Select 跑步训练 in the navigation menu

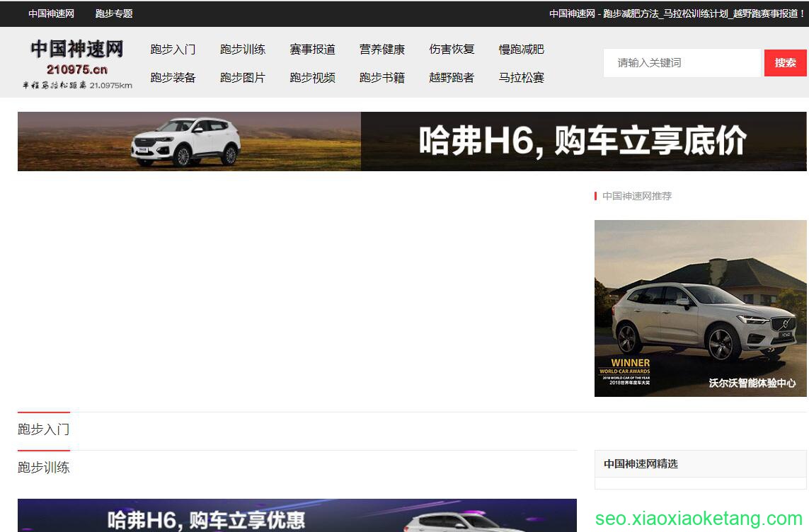click(x=243, y=50)
